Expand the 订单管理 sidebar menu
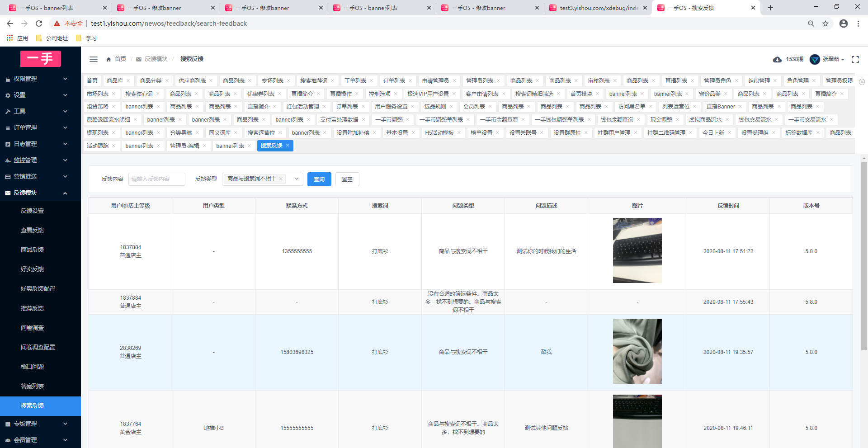This screenshot has width=868, height=448. (x=41, y=127)
